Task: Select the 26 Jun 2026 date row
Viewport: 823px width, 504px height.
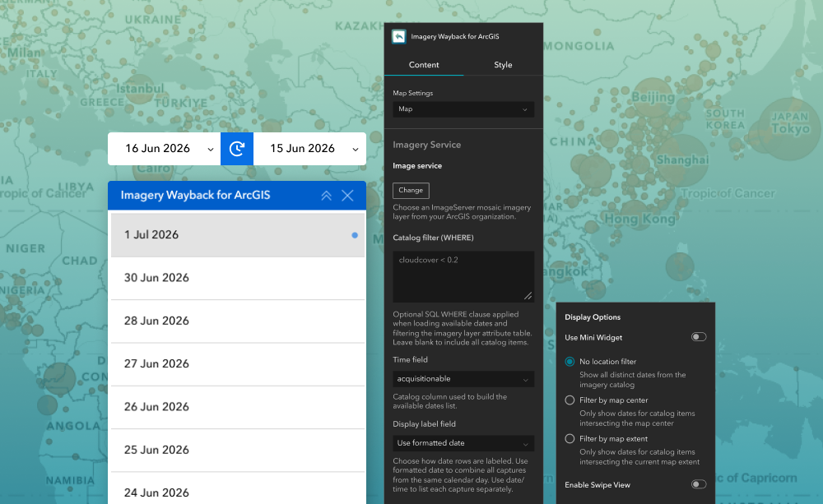Action: coord(238,407)
